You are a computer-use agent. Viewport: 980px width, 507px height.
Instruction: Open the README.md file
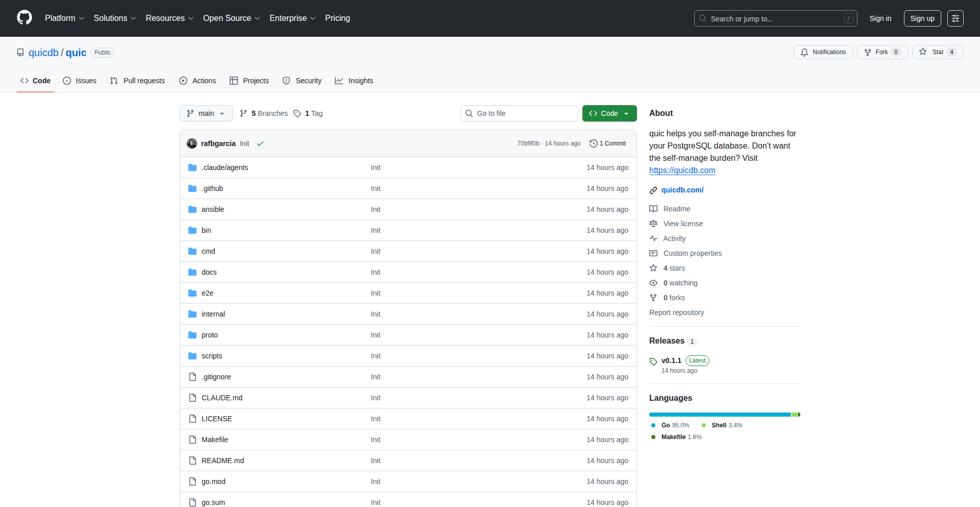tap(223, 461)
